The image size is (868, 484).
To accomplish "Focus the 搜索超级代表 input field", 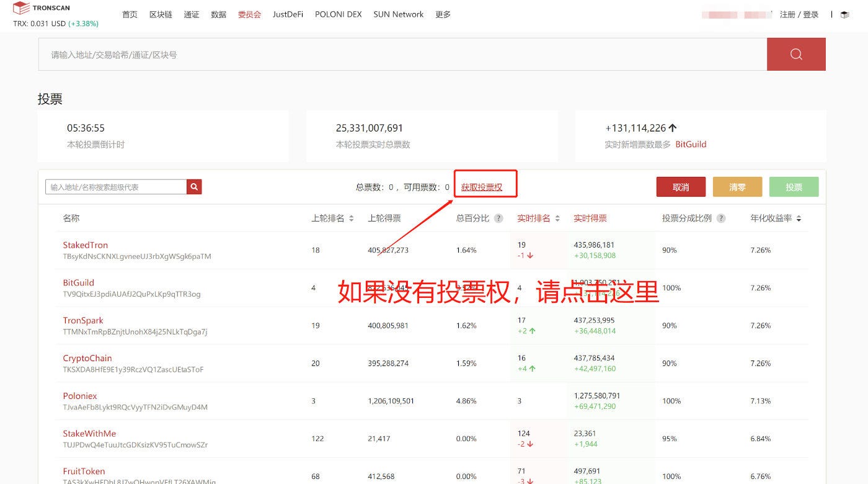I will tap(116, 187).
